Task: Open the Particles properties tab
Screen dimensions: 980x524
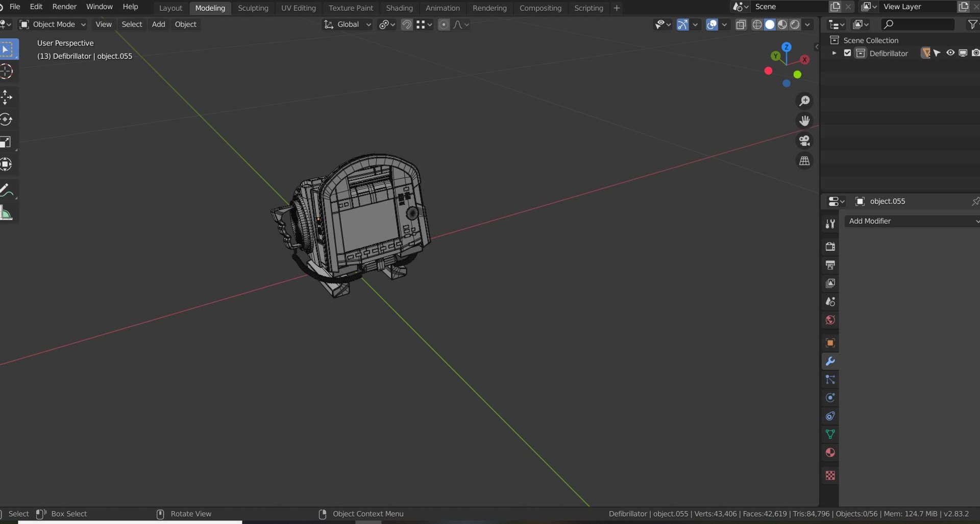Action: (830, 379)
